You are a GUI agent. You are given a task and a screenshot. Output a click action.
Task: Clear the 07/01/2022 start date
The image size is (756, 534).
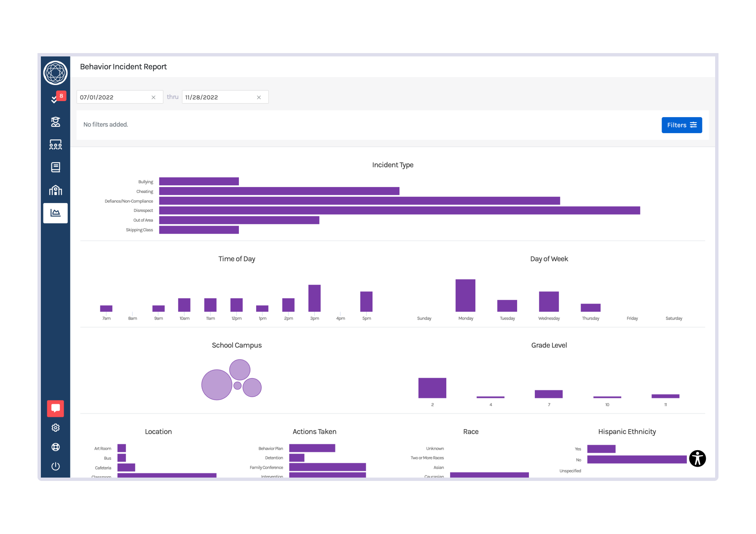pos(153,97)
